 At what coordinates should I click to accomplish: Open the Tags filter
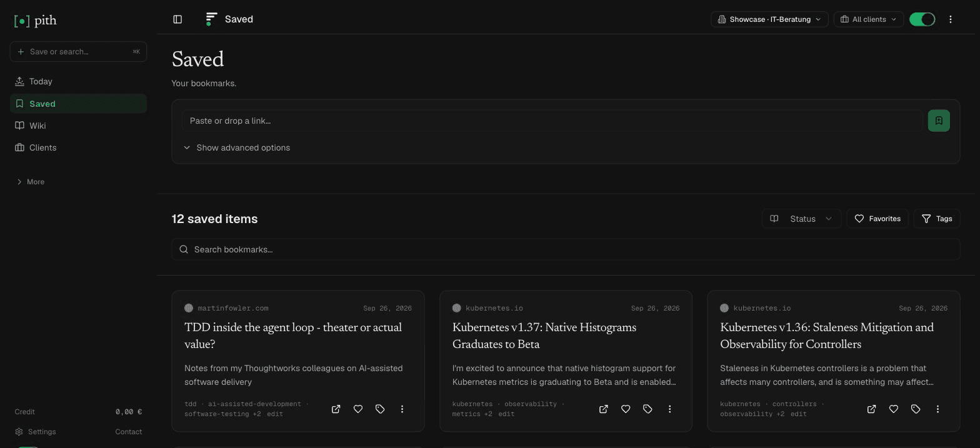pyautogui.click(x=937, y=219)
